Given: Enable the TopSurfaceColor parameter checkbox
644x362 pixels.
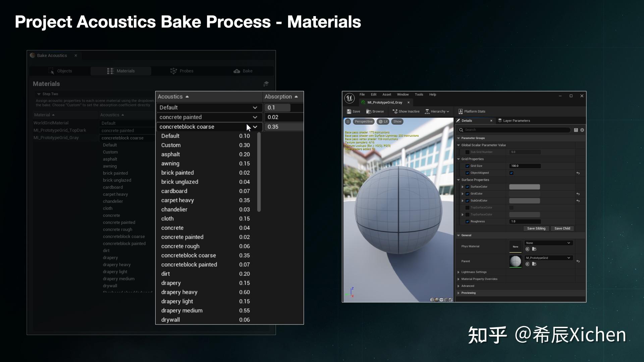Looking at the screenshot, I should [468, 207].
